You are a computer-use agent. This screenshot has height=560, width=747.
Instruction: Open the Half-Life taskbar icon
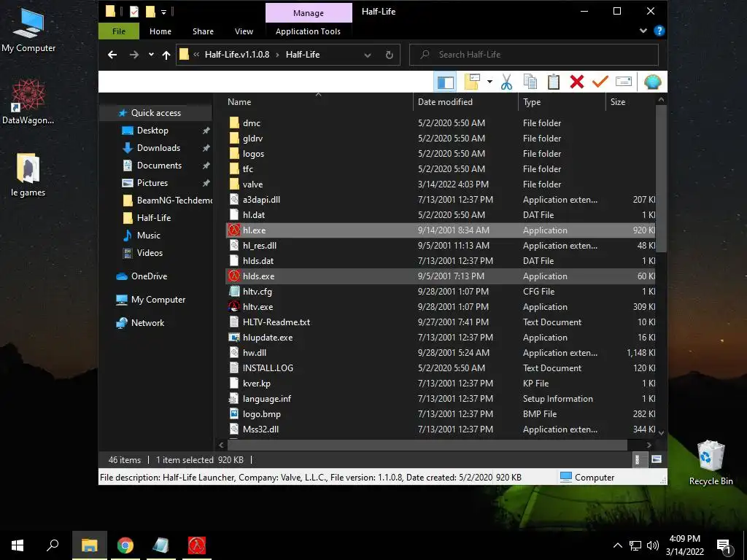click(x=196, y=545)
